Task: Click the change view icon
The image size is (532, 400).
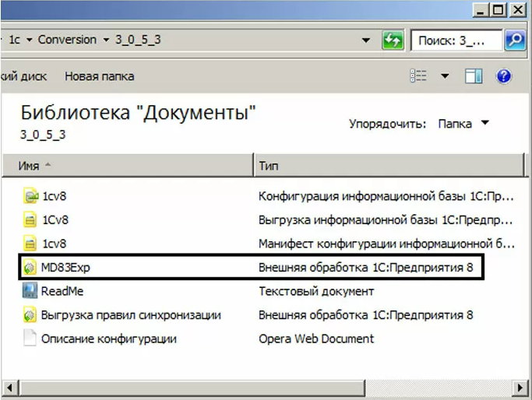Action: (x=419, y=76)
